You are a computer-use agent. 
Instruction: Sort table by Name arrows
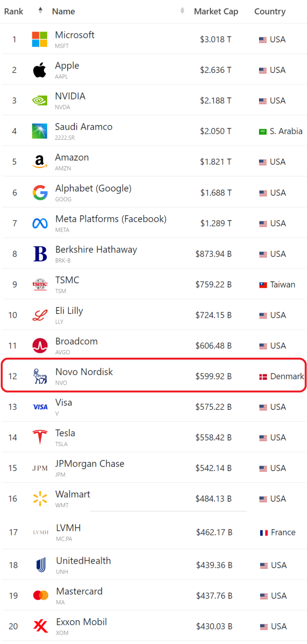[x=182, y=11]
